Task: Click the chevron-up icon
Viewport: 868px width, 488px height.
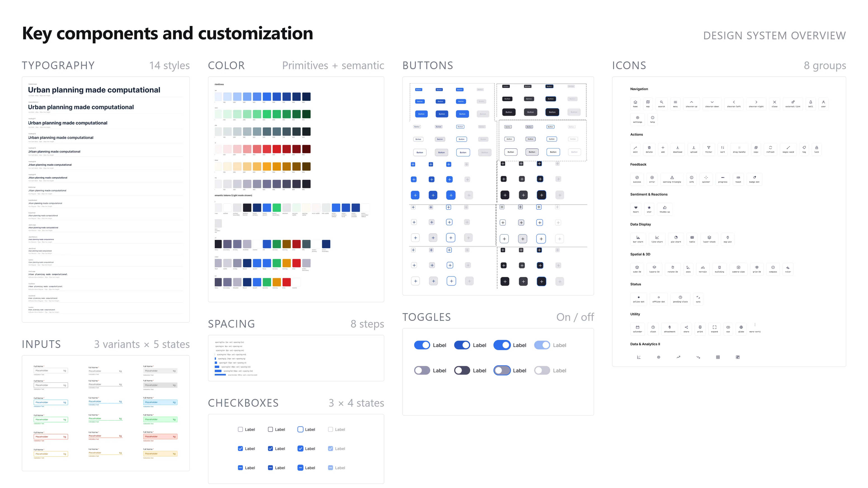Action: pos(691,103)
